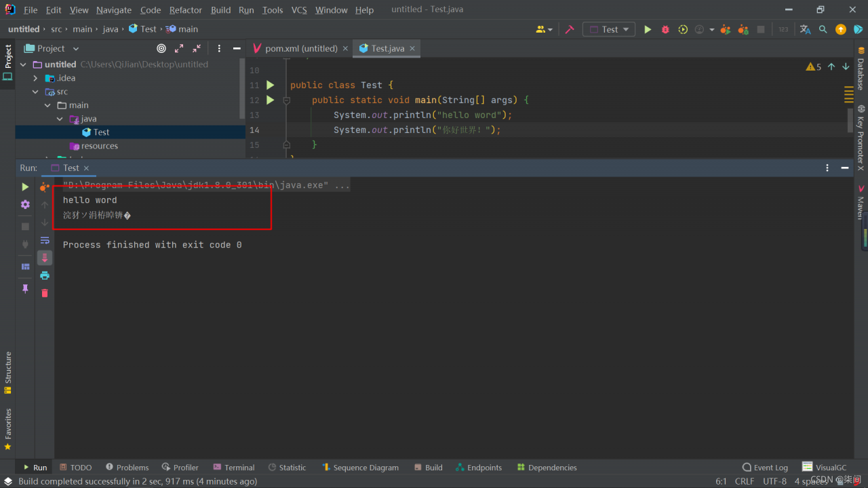The height and width of the screenshot is (488, 868).
Task: Toggle Scroll to End in Run console
Action: [x=45, y=258]
